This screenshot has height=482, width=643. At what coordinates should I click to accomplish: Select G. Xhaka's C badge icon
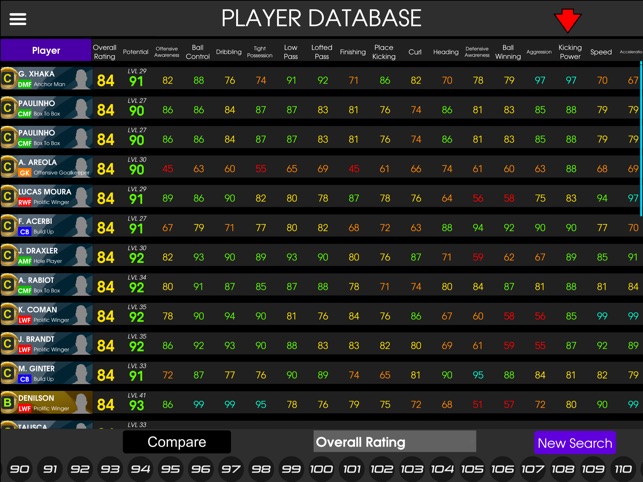8,78
